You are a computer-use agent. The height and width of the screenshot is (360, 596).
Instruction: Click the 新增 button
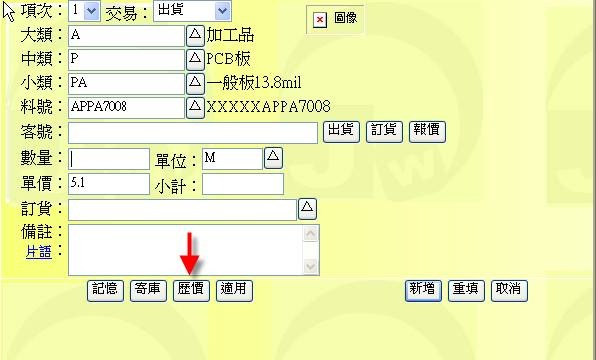423,291
